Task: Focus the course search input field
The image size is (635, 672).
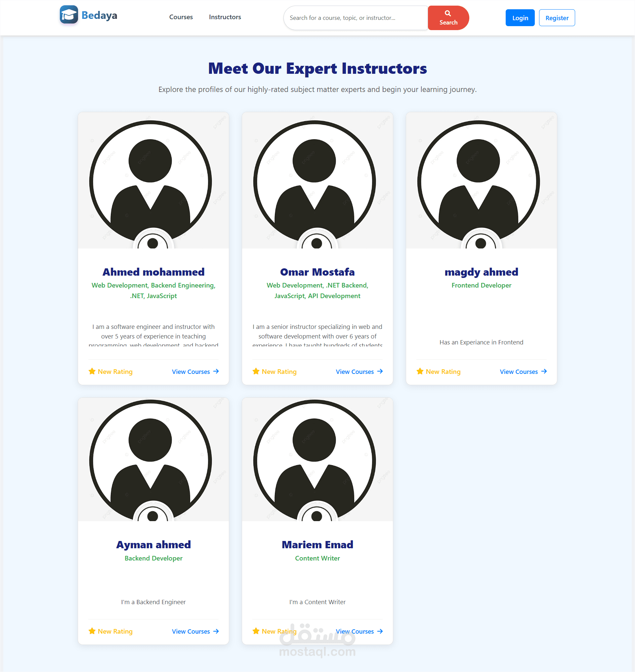Action: [x=356, y=18]
